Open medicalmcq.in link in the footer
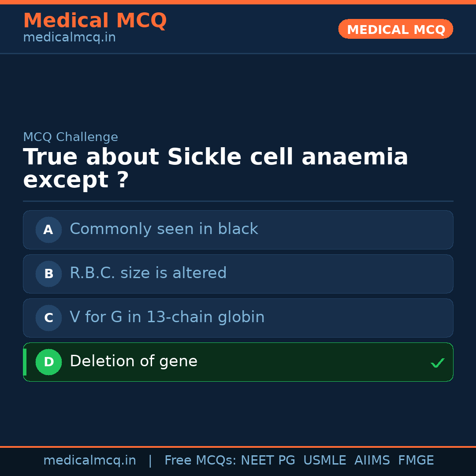 [x=89, y=461]
